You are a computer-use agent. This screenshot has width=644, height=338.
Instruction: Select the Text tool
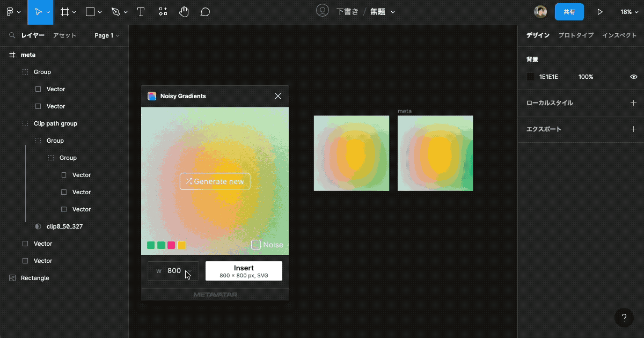click(x=141, y=11)
